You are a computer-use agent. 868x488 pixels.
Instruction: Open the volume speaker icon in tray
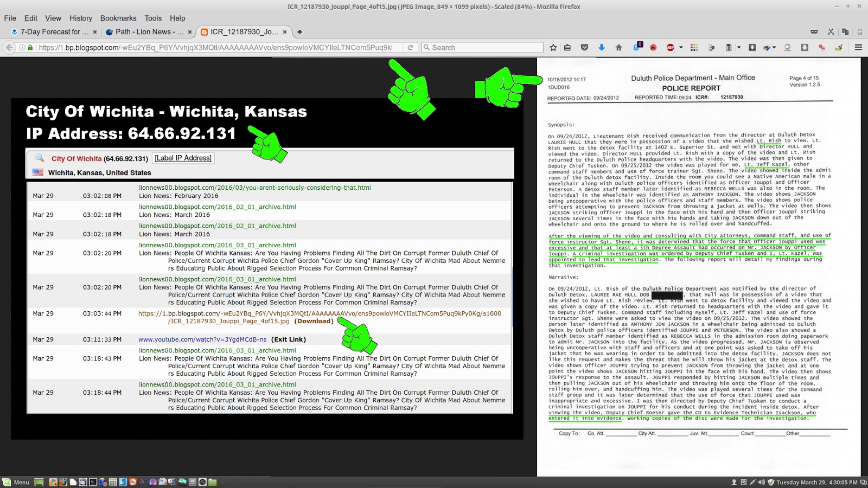coord(761,482)
